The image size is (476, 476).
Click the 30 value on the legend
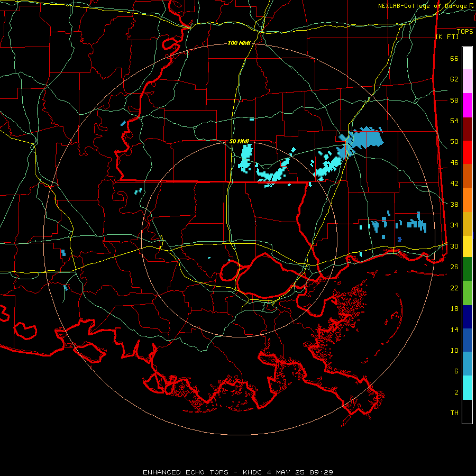click(454, 246)
